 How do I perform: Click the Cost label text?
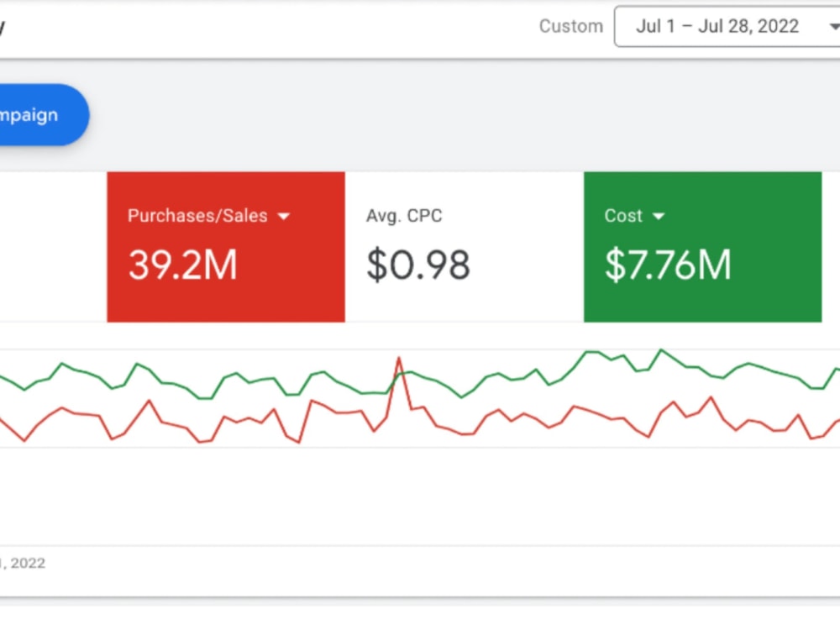tap(623, 216)
